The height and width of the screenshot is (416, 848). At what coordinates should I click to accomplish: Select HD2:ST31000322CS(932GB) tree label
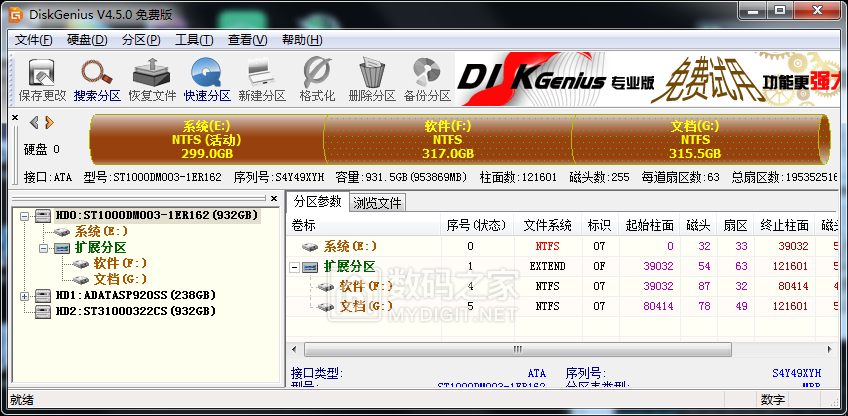point(136,311)
